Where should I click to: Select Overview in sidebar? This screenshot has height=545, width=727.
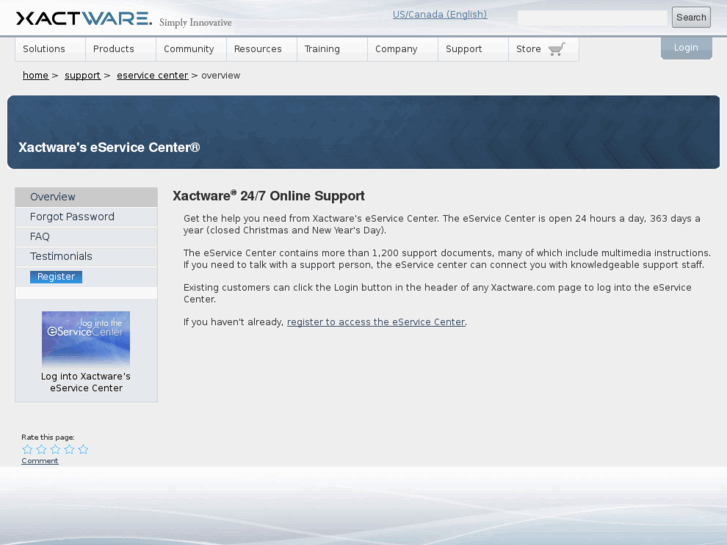pos(86,197)
